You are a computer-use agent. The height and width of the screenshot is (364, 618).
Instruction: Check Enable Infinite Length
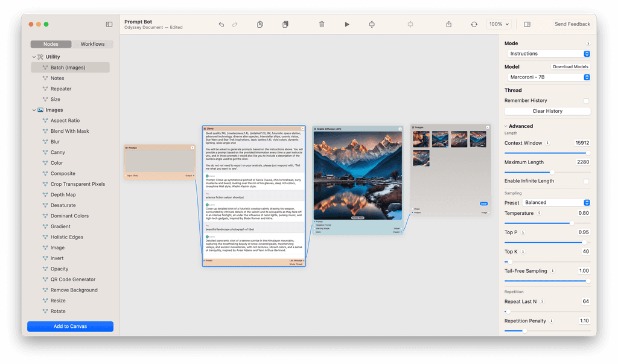tap(586, 180)
